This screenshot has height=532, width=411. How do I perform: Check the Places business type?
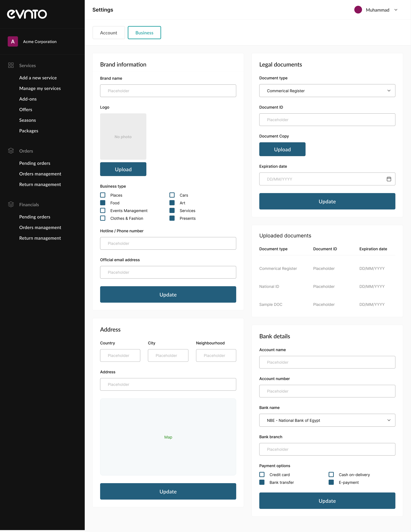[x=103, y=195]
